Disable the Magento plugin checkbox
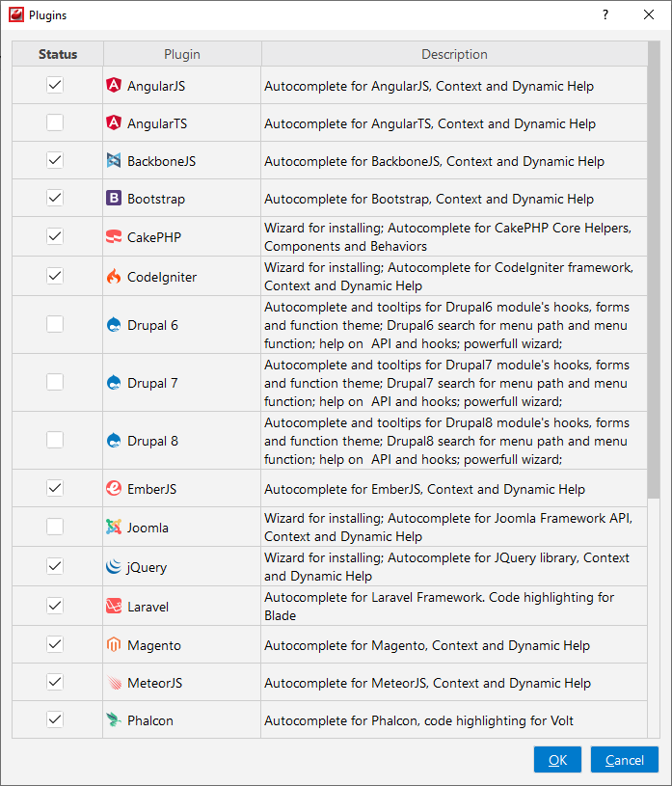 point(55,644)
